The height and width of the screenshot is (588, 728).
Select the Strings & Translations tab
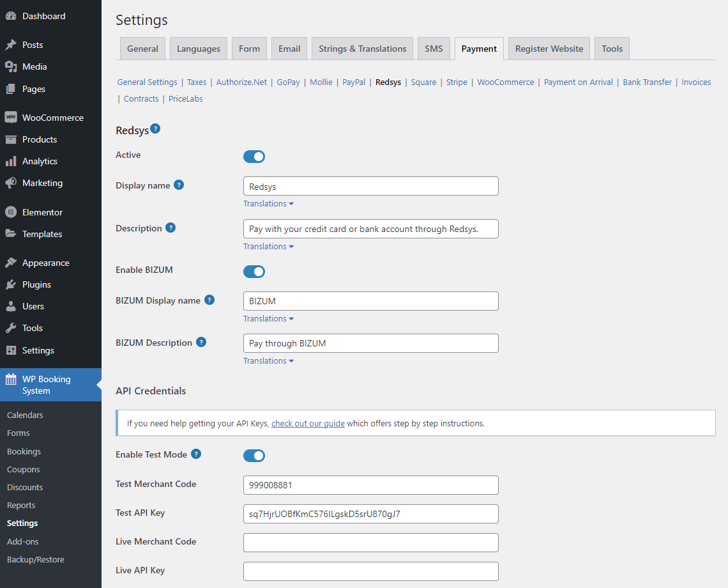(363, 49)
